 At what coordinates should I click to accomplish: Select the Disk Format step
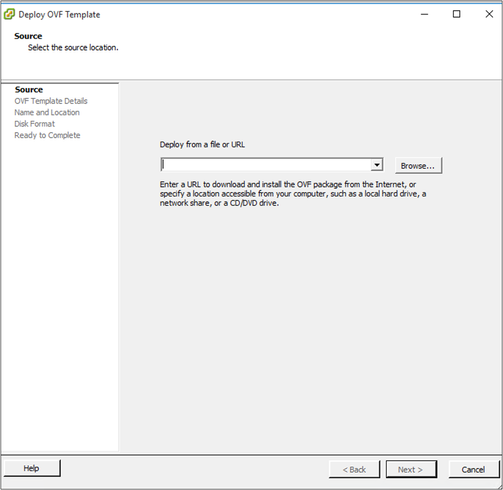tap(34, 124)
